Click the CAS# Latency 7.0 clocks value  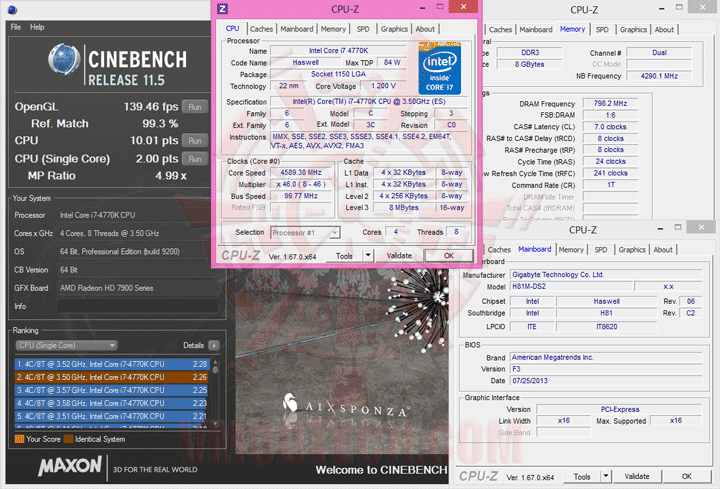click(x=610, y=127)
